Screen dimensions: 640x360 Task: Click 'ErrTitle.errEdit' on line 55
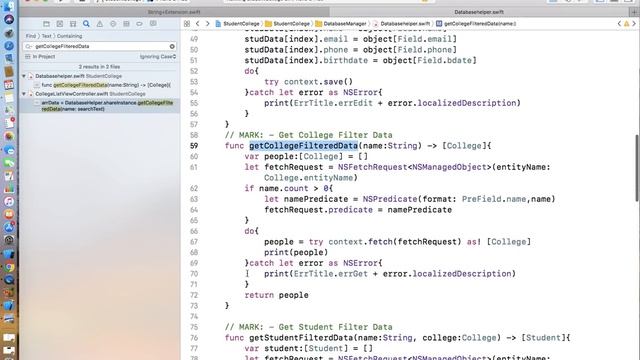point(333,103)
